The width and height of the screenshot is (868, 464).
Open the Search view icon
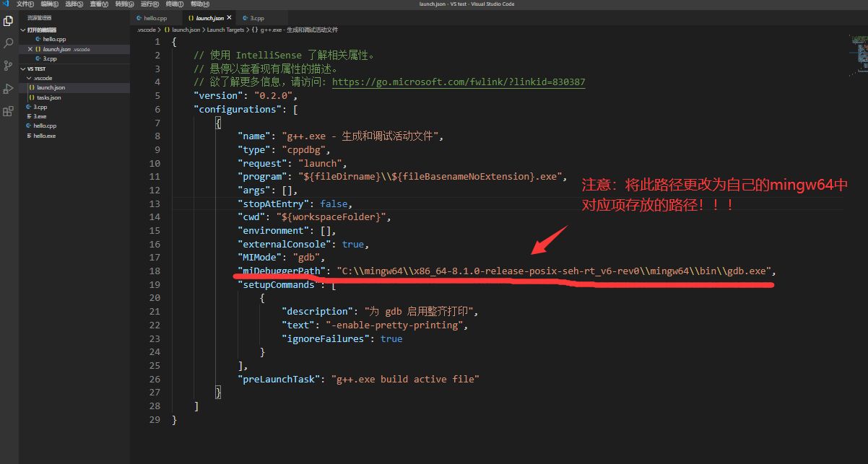click(x=9, y=43)
